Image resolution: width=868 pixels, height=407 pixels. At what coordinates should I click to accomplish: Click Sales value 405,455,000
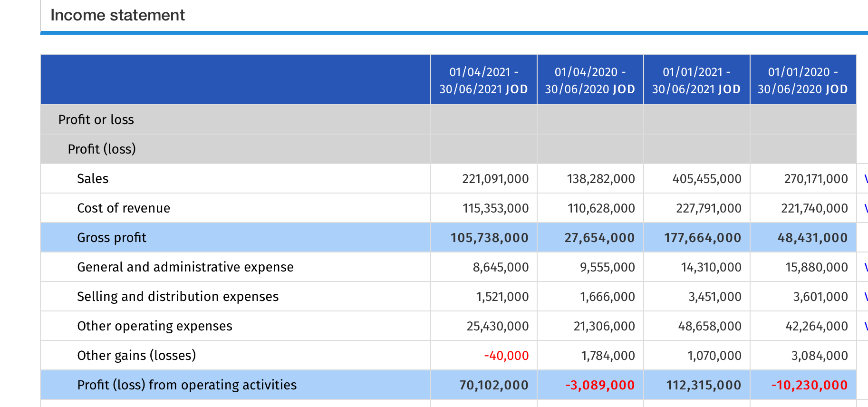[707, 179]
